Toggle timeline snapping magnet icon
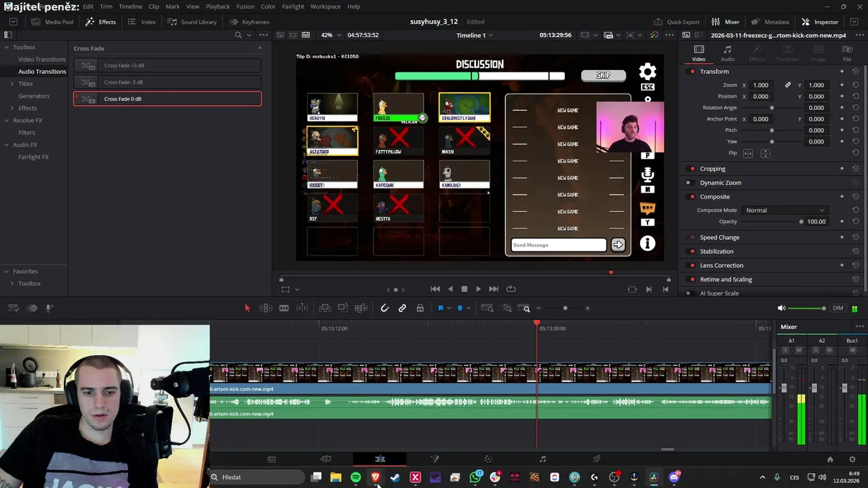Viewport: 868px width, 488px height. click(384, 308)
